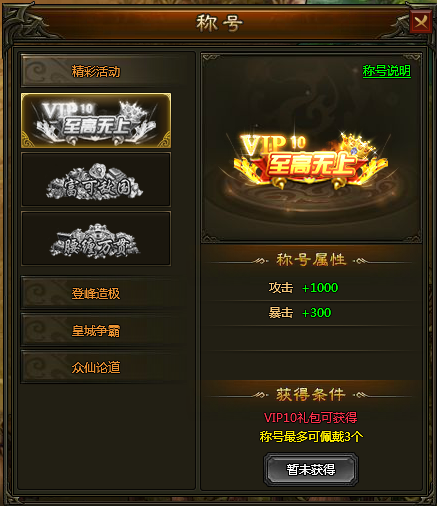Select the 腰缠万贯 title badge
The image size is (437, 506).
click(96, 238)
